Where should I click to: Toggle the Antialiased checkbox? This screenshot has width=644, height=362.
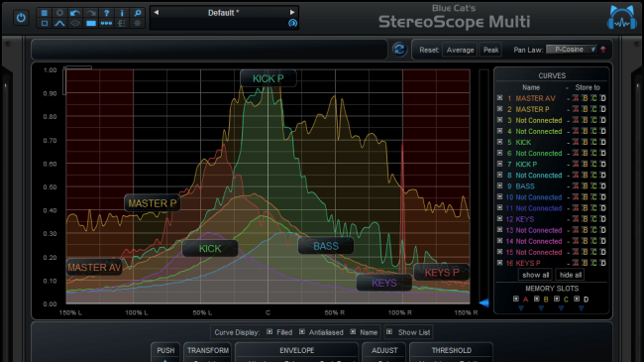(x=302, y=331)
